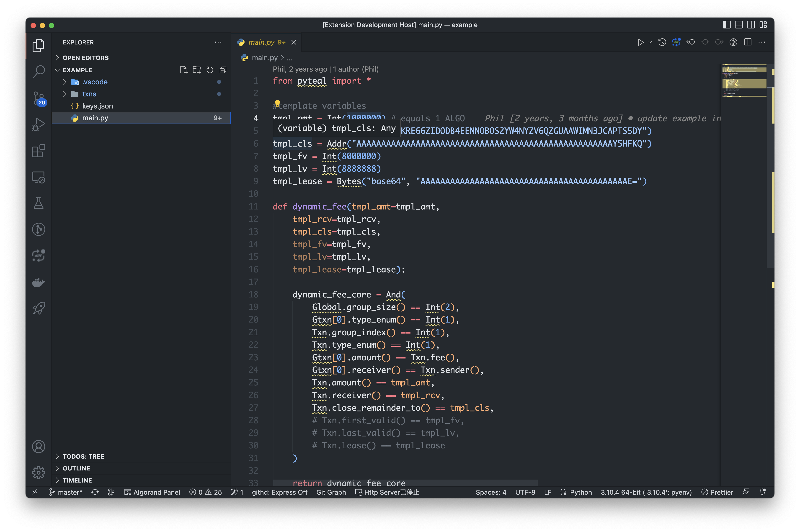Open the Search view in activity bar

point(38,72)
